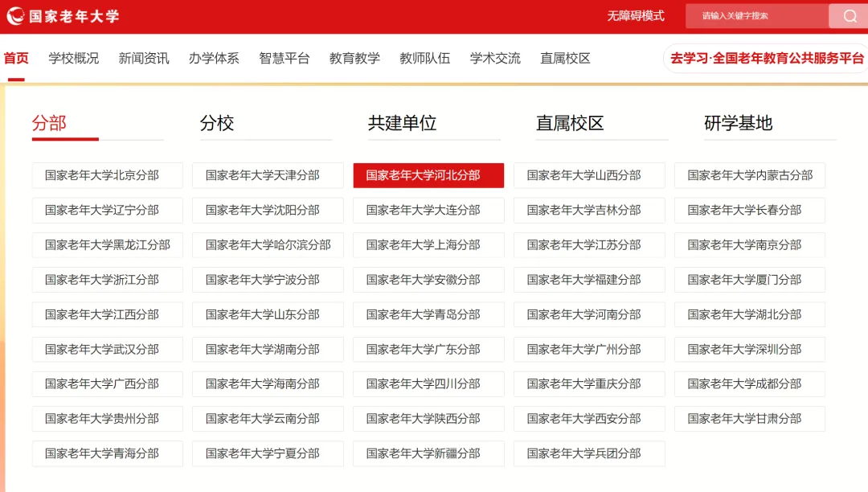
Task: Open 国家老年大学海南分部
Action: click(x=268, y=384)
